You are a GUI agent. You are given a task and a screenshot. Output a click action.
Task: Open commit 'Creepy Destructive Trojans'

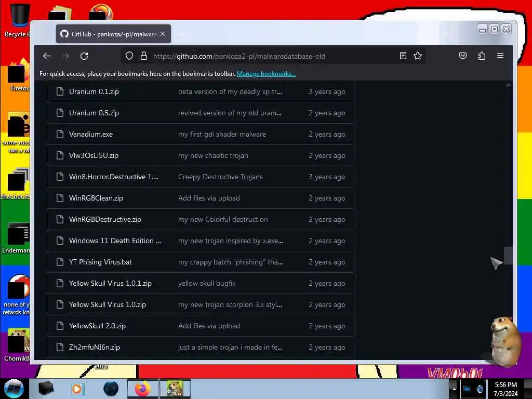pyautogui.click(x=220, y=177)
